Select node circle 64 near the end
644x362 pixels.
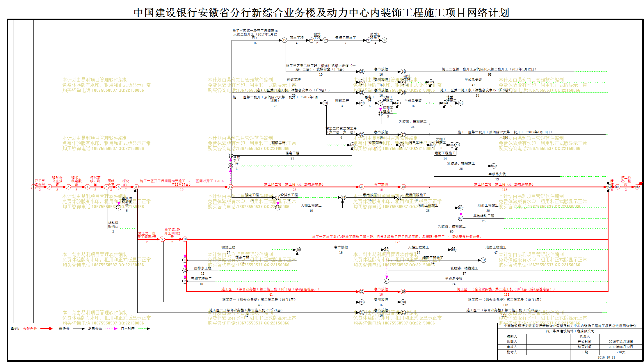(x=618, y=187)
